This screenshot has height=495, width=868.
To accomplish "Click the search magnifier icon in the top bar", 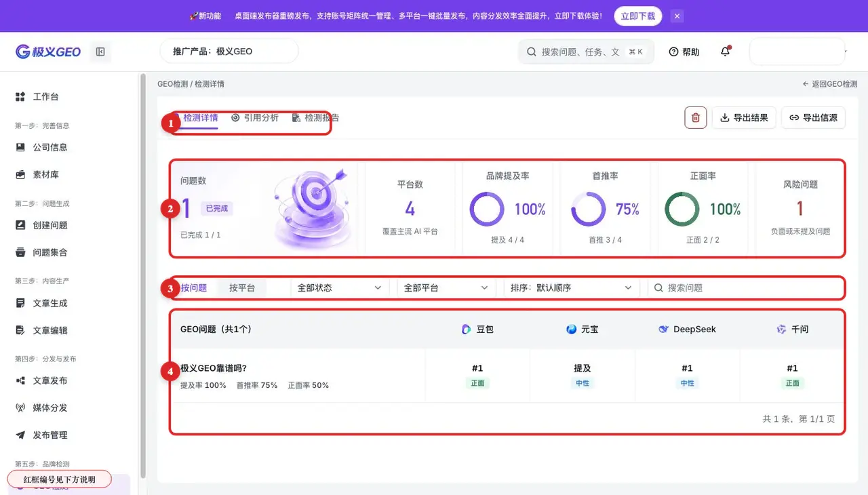I will pyautogui.click(x=532, y=52).
